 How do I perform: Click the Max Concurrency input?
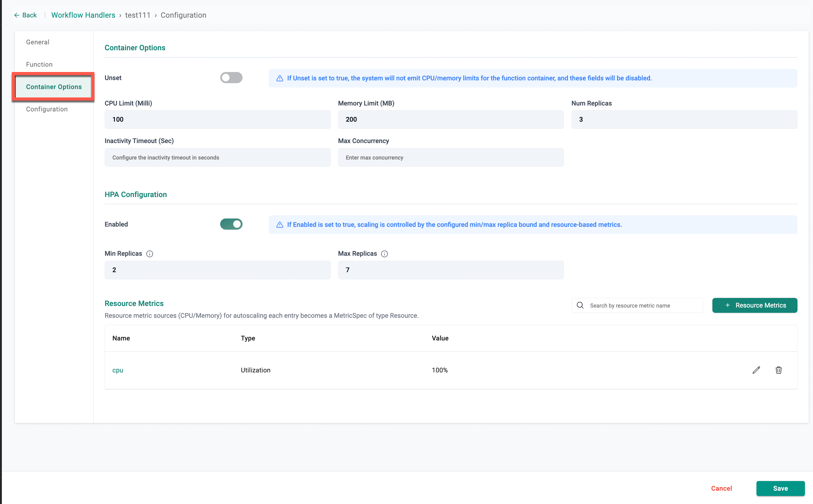[x=451, y=157]
